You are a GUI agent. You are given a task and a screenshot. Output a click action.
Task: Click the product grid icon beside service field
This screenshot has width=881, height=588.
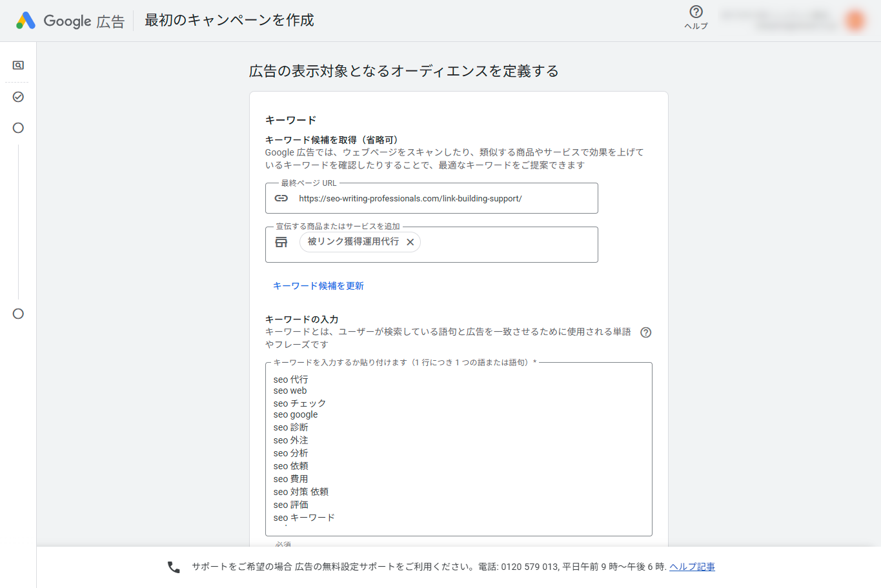[281, 241]
